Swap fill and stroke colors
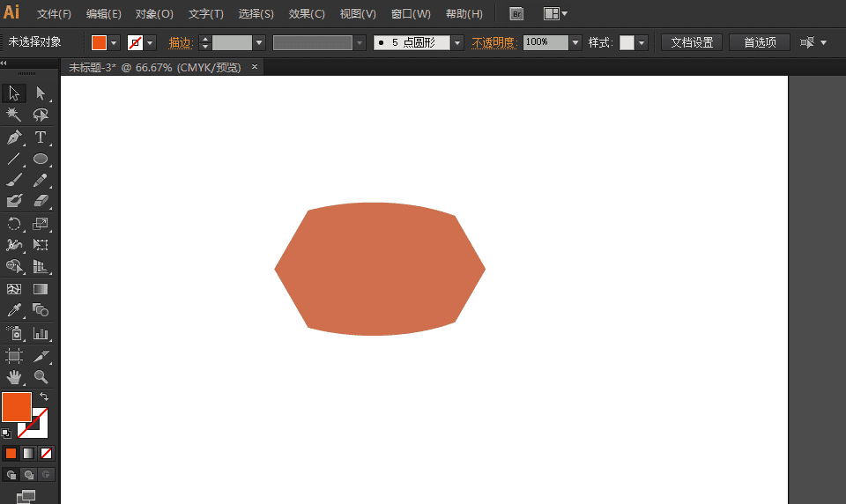 (x=44, y=397)
